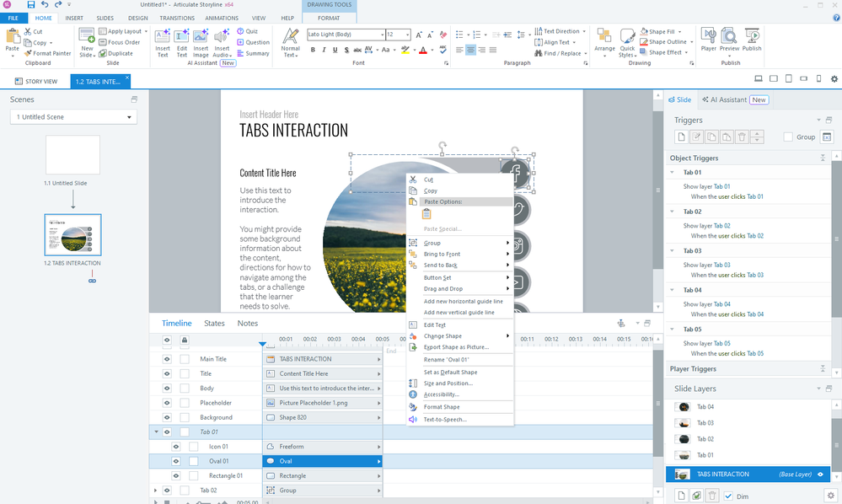Click the Preview icon in Publish group
This screenshot has height=504, width=842.
tap(728, 40)
